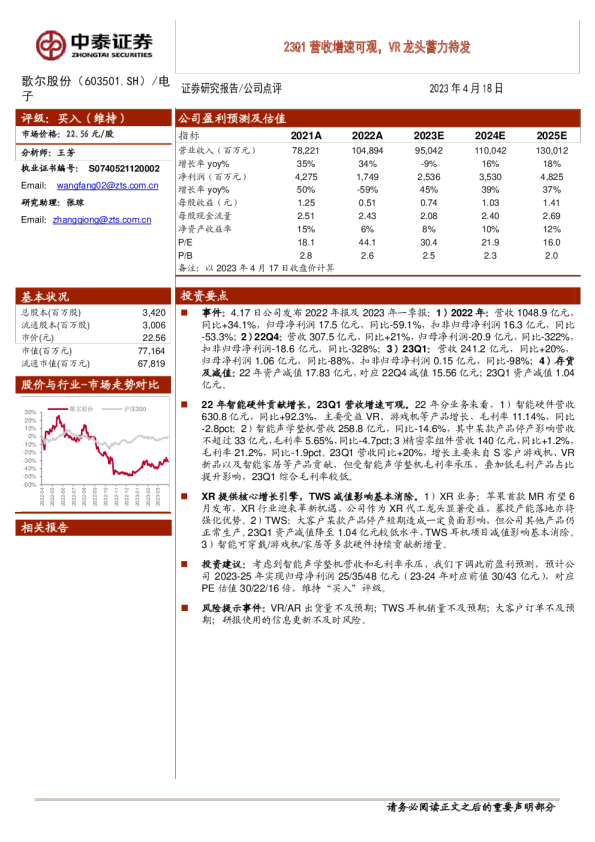The width and height of the screenshot is (595, 842).
Task: Click the 股价与行业-市场走势对比 header
Action: click(93, 384)
